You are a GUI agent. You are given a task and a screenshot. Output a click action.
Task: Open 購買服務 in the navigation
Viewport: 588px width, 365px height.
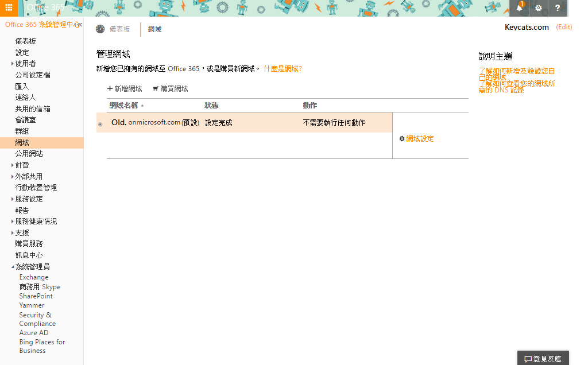point(29,244)
